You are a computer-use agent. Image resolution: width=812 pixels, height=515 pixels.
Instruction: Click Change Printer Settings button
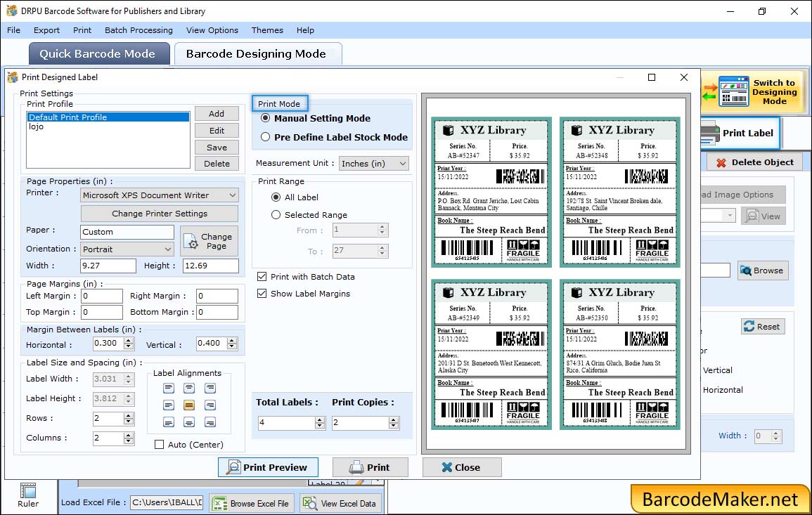pos(160,214)
